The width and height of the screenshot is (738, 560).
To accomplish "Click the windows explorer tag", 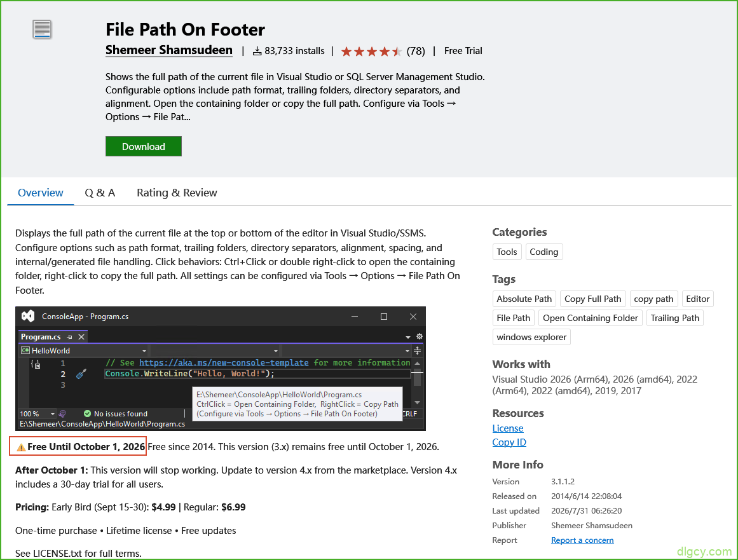I will tap(532, 337).
